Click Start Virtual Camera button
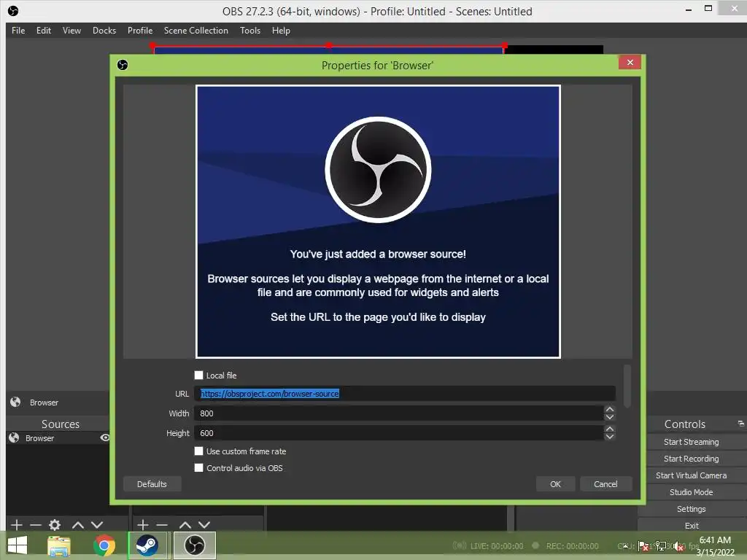This screenshot has height=560, width=747. [692, 475]
